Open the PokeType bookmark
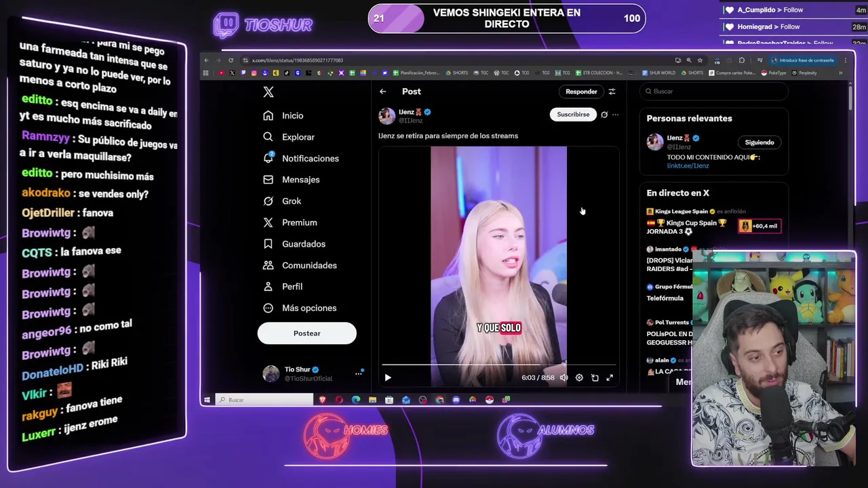The image size is (868, 488). [774, 73]
